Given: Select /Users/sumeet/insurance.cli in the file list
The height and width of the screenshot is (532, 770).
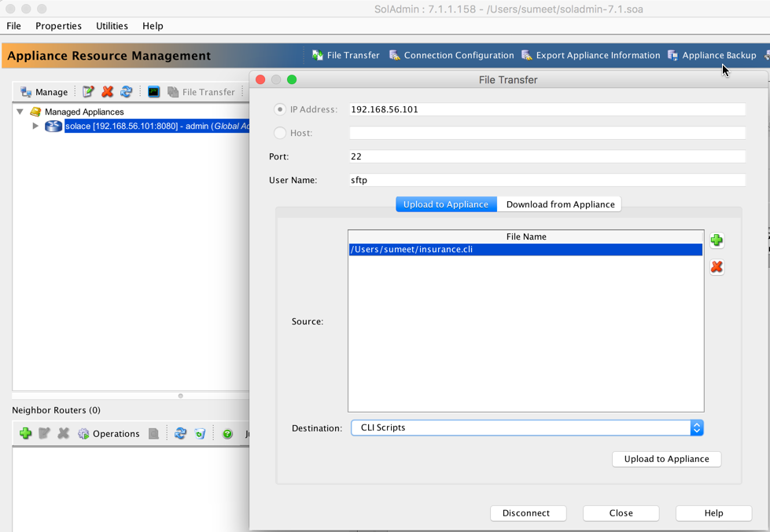Looking at the screenshot, I should 525,249.
